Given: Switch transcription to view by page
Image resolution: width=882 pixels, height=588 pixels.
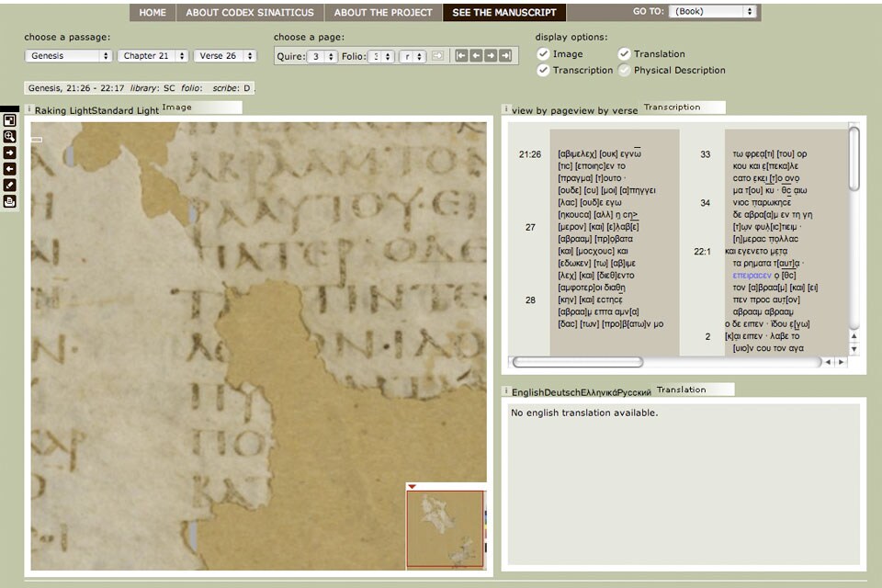Looking at the screenshot, I should 542,110.
